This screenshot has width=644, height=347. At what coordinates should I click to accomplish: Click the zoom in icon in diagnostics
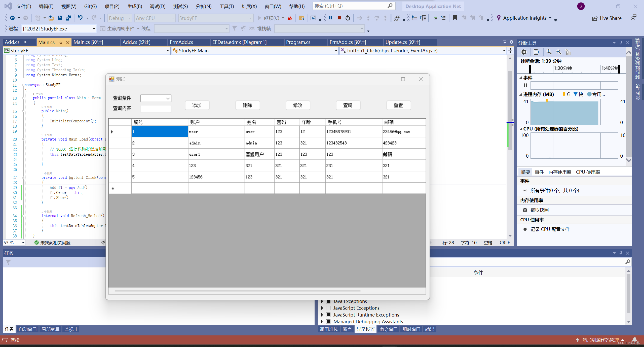pos(549,52)
